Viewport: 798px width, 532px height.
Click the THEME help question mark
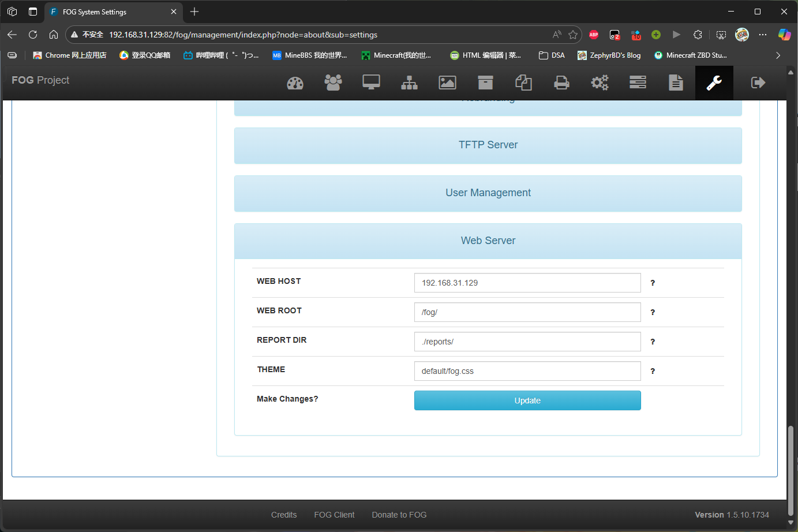tap(653, 371)
